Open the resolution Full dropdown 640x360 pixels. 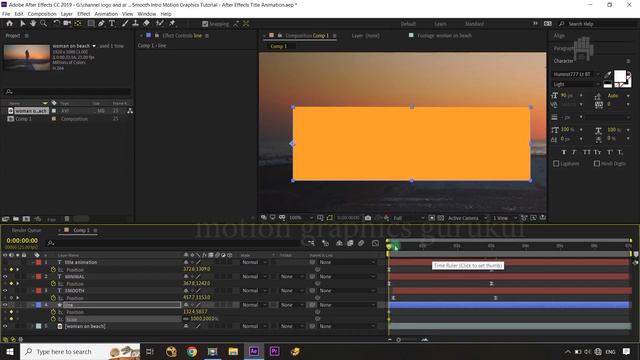click(x=409, y=218)
